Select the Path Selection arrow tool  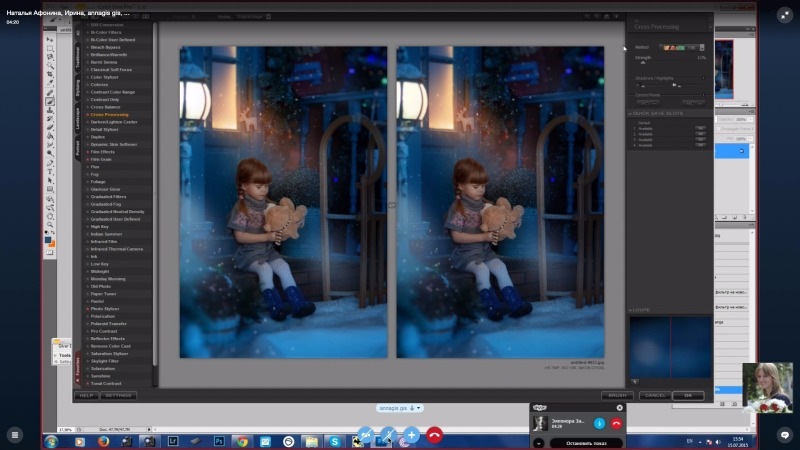(49, 180)
